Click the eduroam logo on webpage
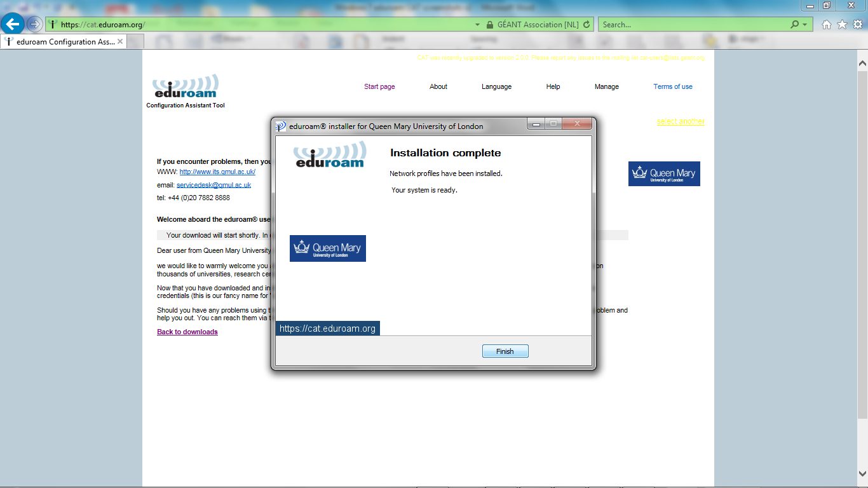The image size is (868, 488). (186, 86)
